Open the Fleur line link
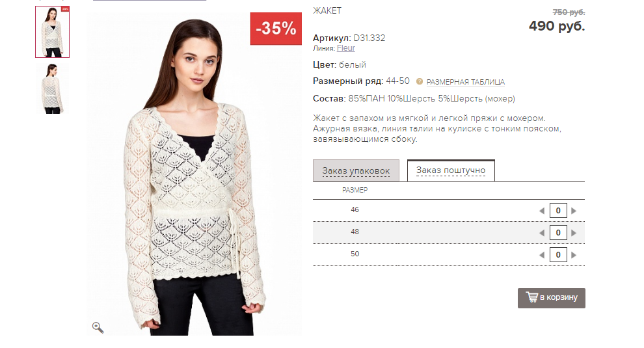 pos(345,48)
